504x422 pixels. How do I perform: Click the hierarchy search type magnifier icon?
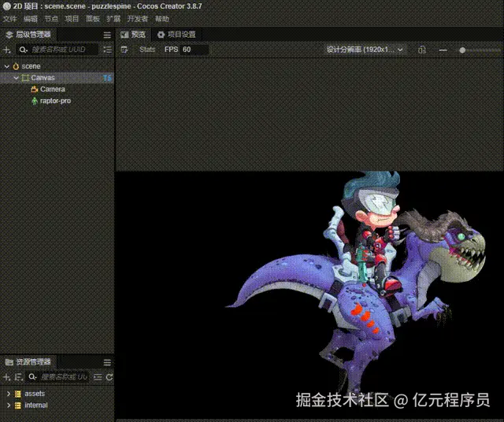(x=23, y=50)
